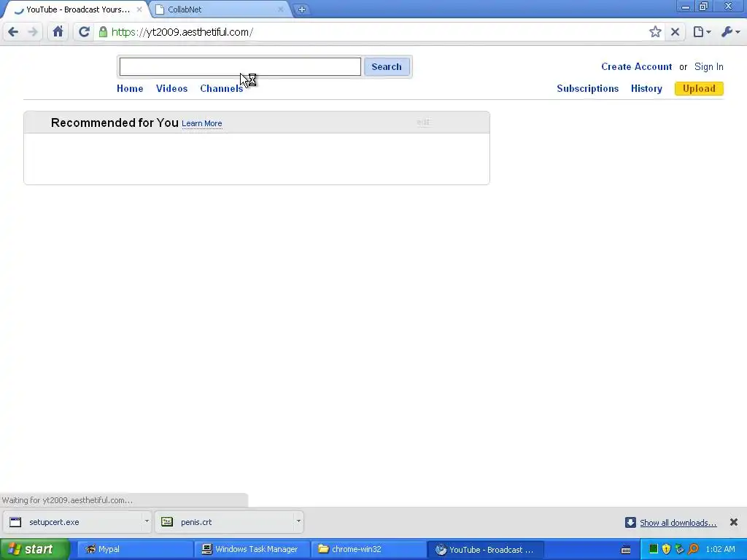This screenshot has height=560, width=747.
Task: Click the Waiting for yt2009.aesthetiful.com status text
Action: tap(68, 500)
